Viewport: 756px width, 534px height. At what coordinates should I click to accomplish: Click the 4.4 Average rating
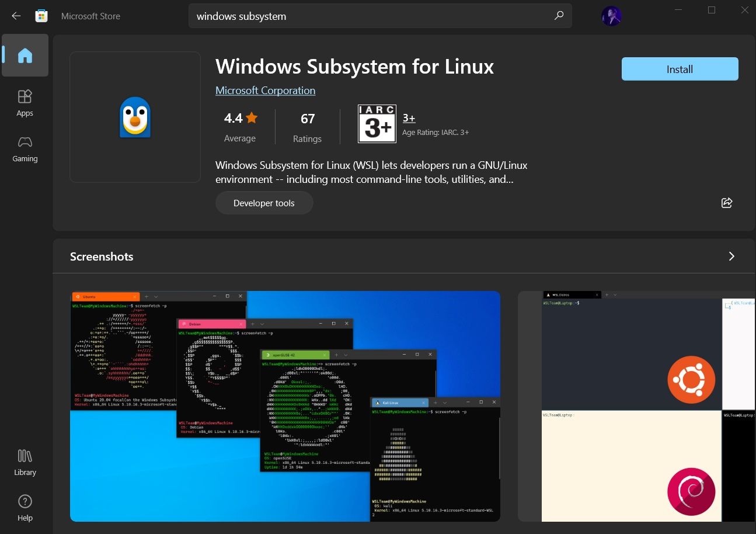point(240,127)
